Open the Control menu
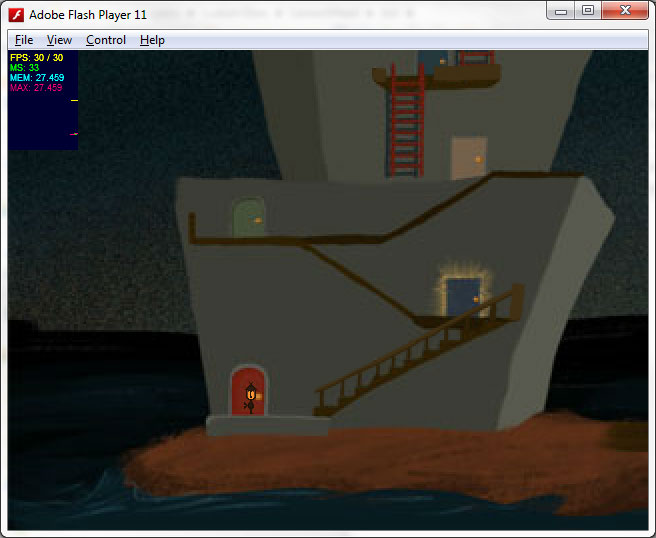 pos(106,40)
